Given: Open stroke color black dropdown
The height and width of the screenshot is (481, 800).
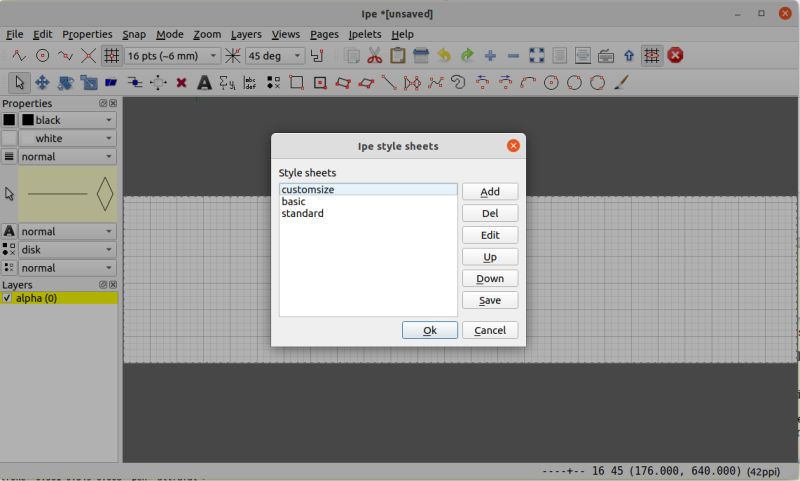Looking at the screenshot, I should point(68,120).
